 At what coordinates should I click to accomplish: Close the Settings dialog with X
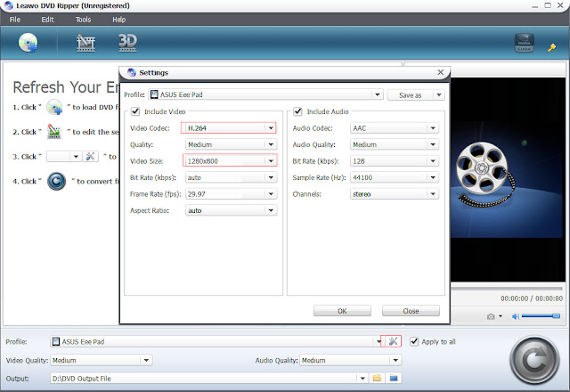440,72
